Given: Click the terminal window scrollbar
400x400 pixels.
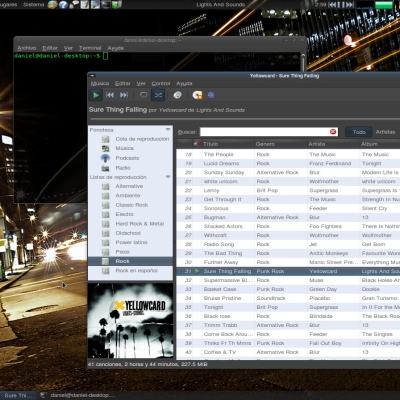Looking at the screenshot, I should [x=303, y=62].
